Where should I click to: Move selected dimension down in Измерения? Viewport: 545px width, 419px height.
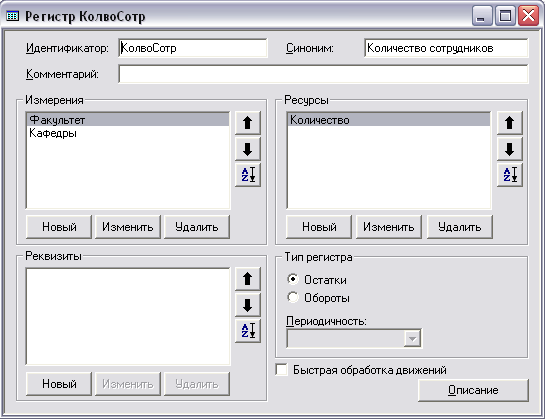[247, 149]
